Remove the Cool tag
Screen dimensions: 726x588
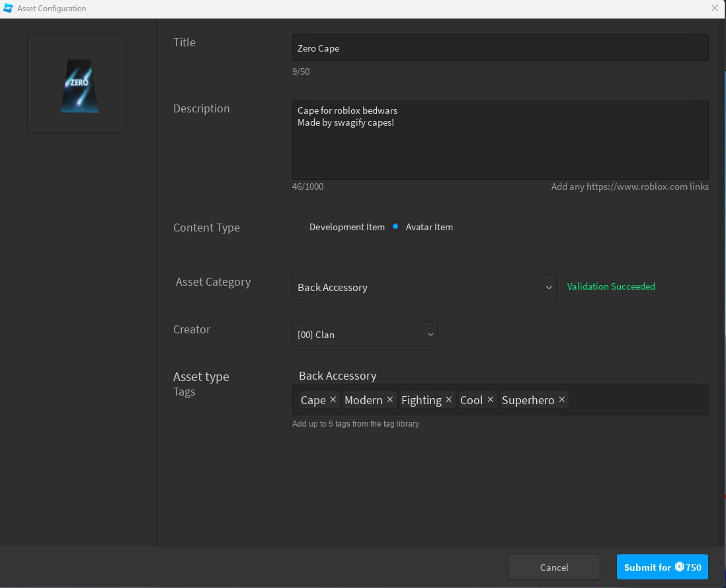point(490,399)
